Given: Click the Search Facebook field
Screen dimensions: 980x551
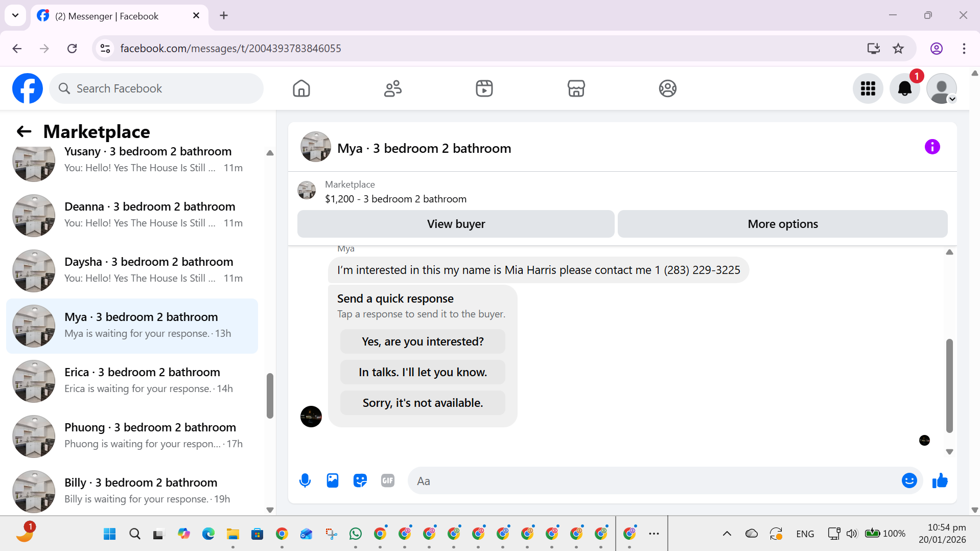Looking at the screenshot, I should (x=156, y=88).
